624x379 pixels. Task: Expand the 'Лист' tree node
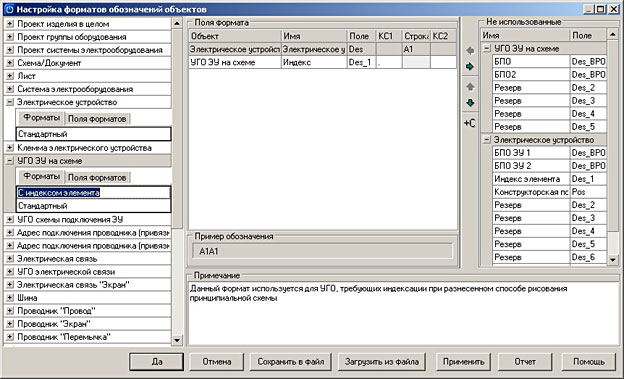pyautogui.click(x=10, y=76)
